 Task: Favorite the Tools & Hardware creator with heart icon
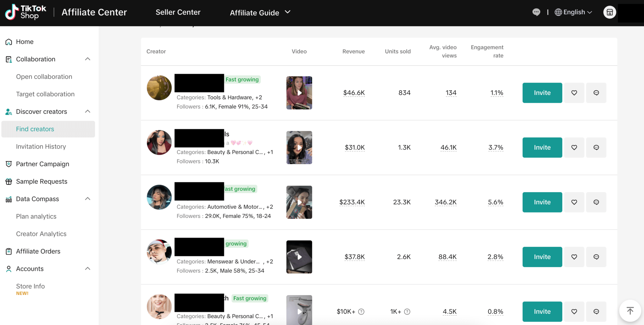[574, 93]
